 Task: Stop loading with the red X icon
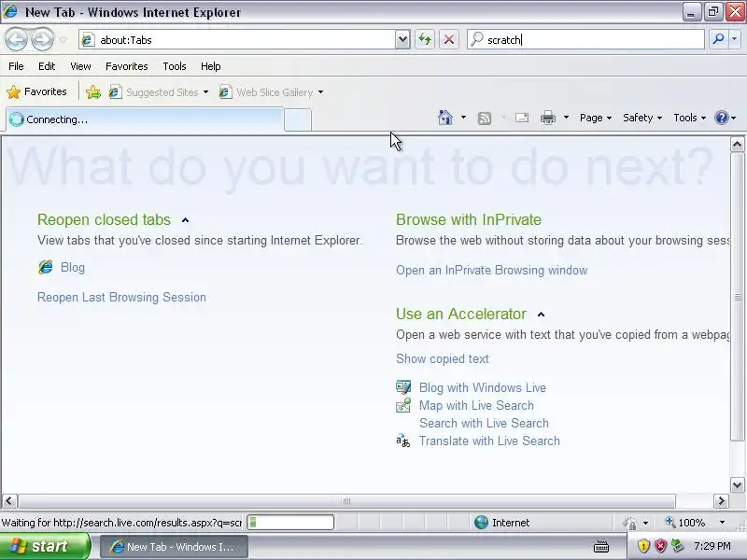(449, 39)
